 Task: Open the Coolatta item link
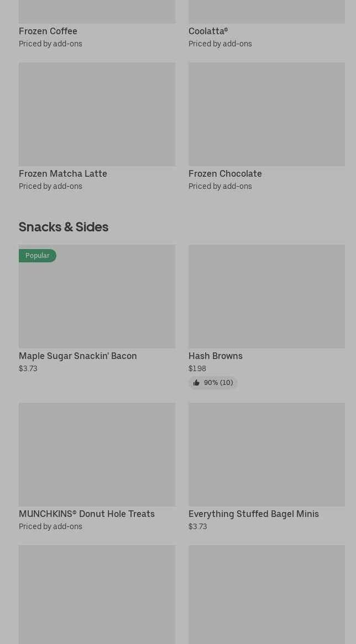208,31
